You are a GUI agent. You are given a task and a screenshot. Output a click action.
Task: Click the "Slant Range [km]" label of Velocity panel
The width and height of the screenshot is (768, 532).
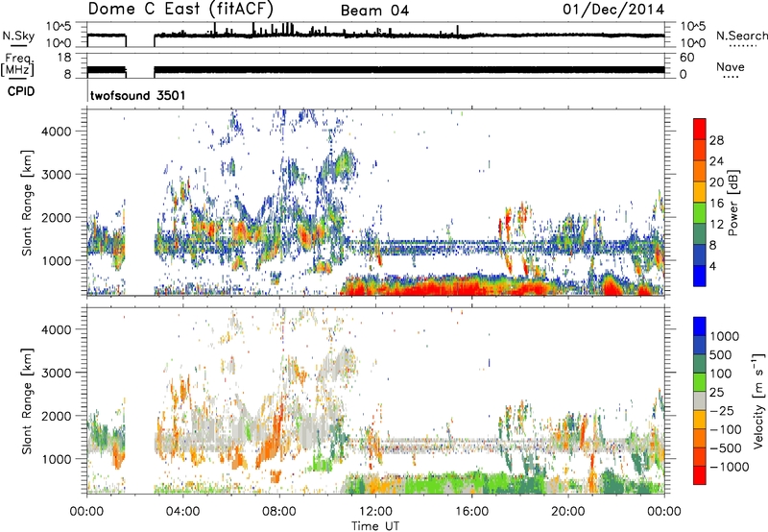pyautogui.click(x=27, y=401)
